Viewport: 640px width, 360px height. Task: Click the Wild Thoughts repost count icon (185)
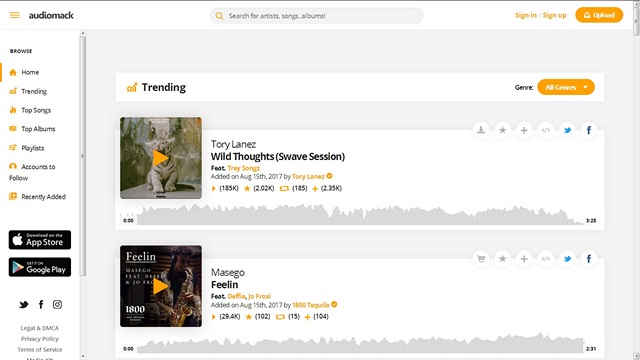pyautogui.click(x=284, y=188)
